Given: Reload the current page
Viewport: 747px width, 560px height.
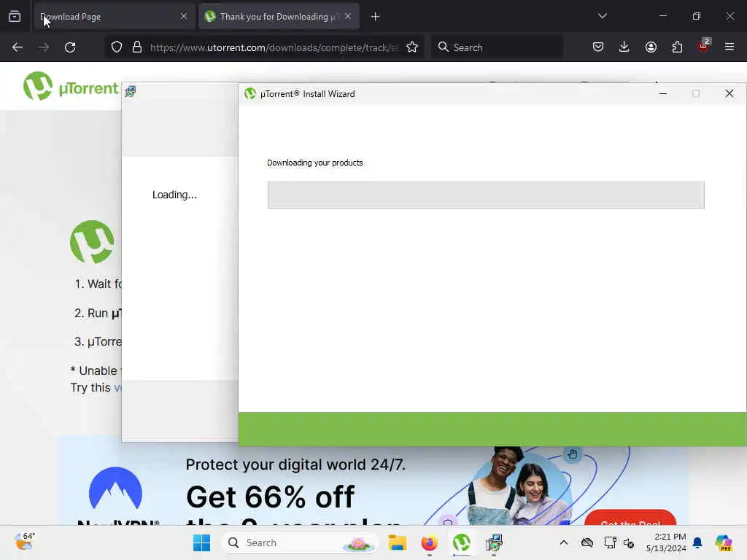Looking at the screenshot, I should pos(70,47).
